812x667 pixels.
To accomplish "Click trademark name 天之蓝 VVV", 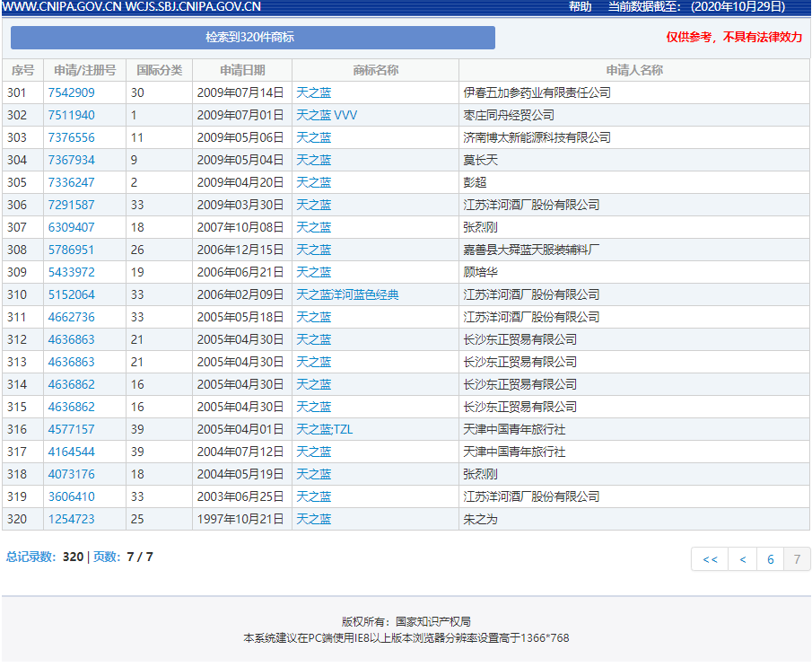I will tap(327, 115).
